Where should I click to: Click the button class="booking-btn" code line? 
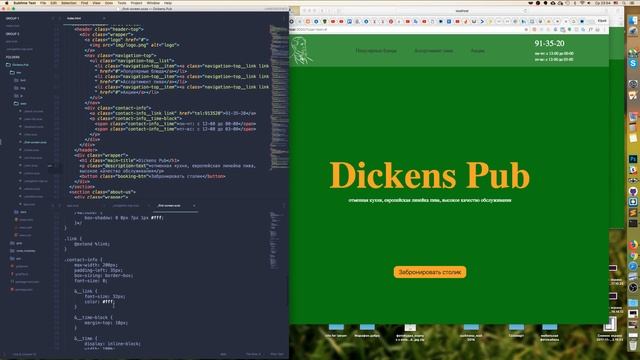pos(153,176)
